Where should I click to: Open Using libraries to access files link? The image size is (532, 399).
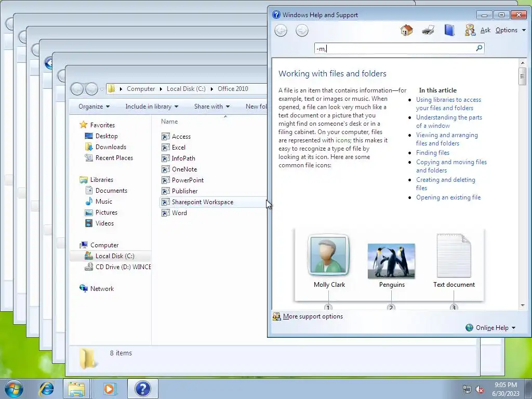tap(448, 104)
